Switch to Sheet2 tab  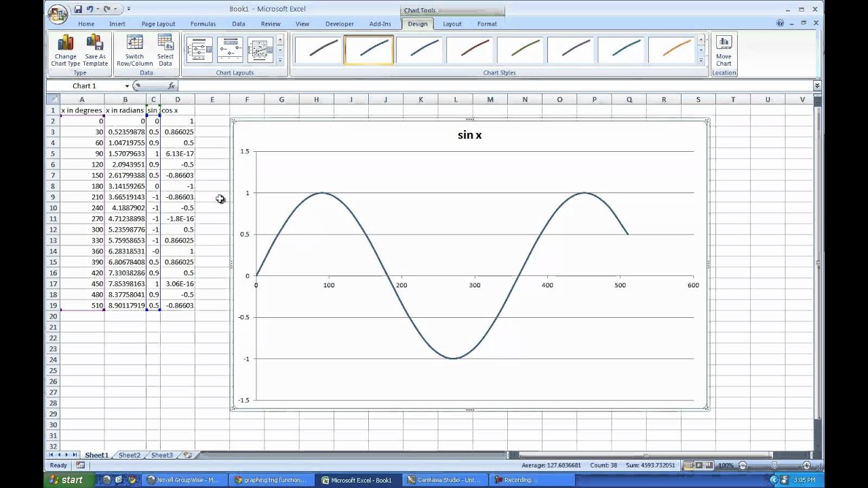click(x=130, y=455)
